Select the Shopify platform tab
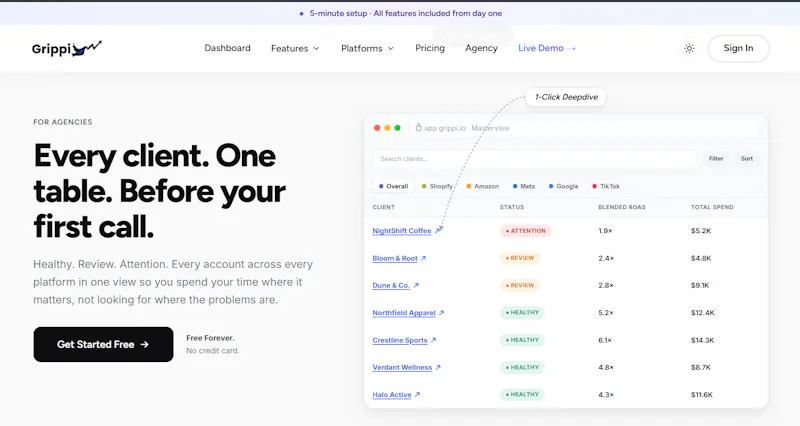Screen dimensions: 800x426 coord(437,186)
